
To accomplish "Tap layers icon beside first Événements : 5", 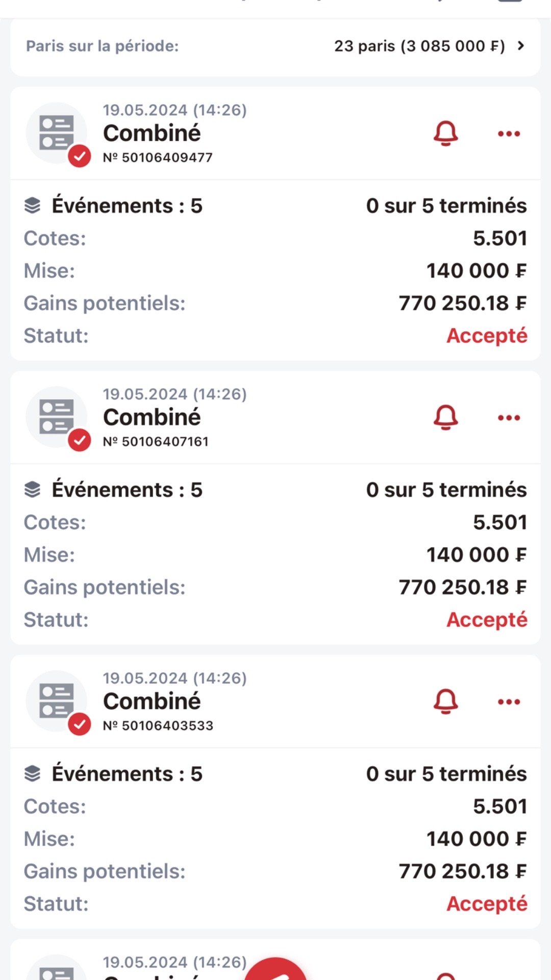I will 33,206.
